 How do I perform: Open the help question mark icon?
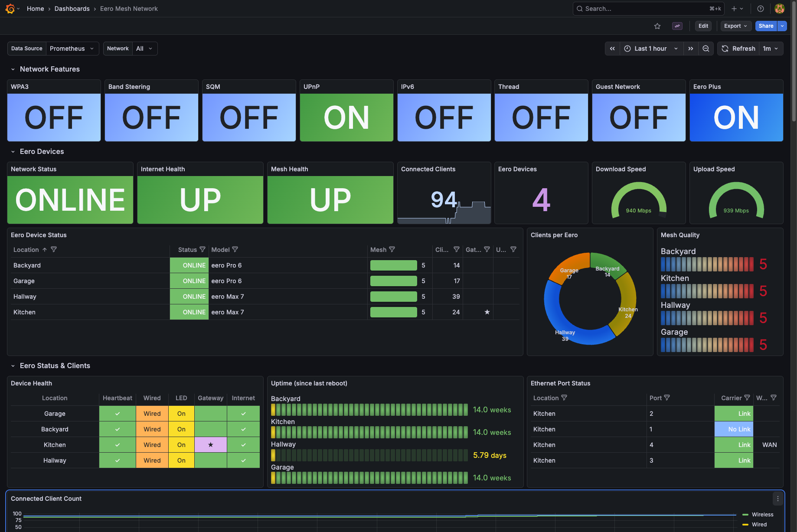[x=761, y=9]
